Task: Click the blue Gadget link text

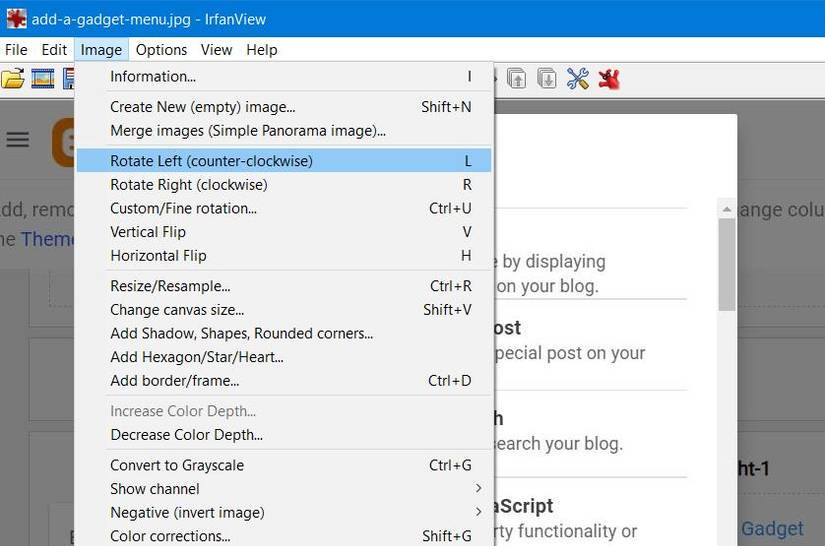Action: (772, 529)
